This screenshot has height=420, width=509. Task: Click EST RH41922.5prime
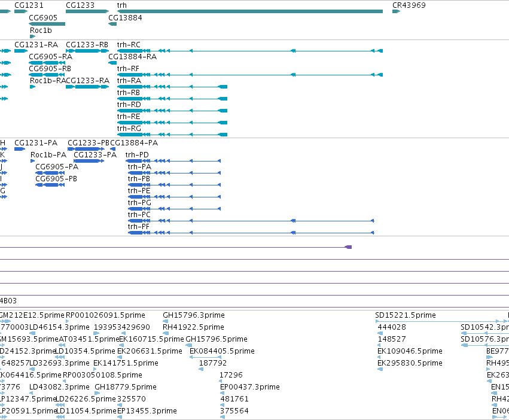pyautogui.click(x=193, y=327)
